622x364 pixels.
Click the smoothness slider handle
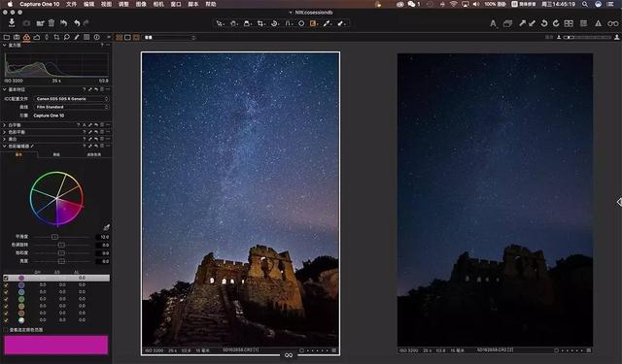click(x=54, y=237)
